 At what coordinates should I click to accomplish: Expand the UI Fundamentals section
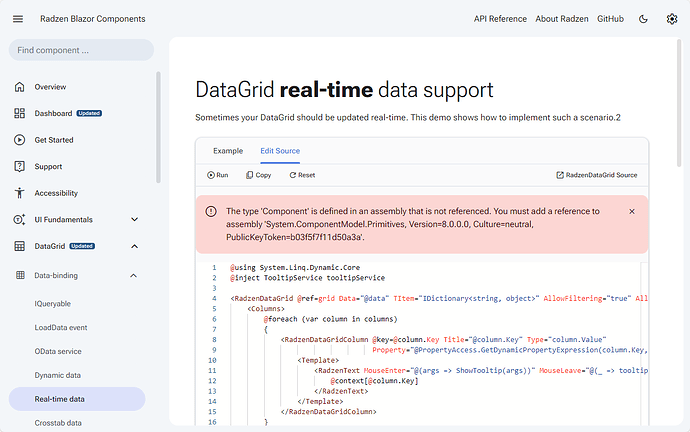tap(135, 220)
